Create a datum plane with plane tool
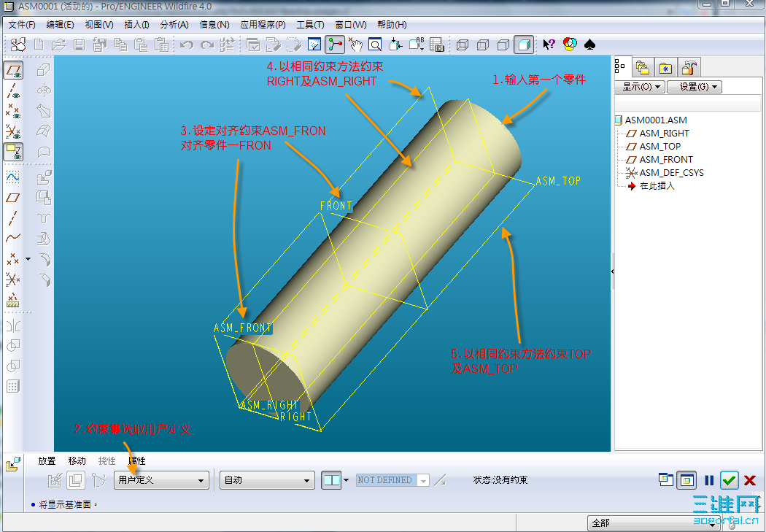 13,198
